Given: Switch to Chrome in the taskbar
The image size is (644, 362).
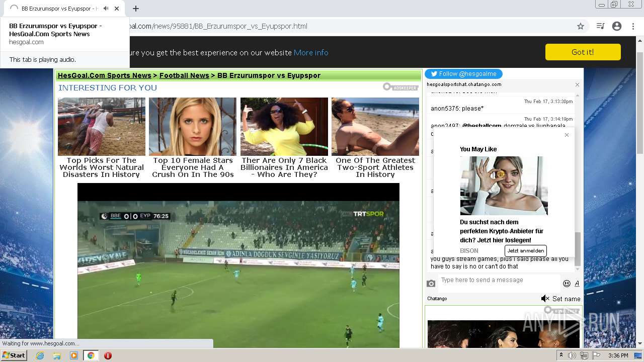Looking at the screenshot, I should click(x=91, y=355).
